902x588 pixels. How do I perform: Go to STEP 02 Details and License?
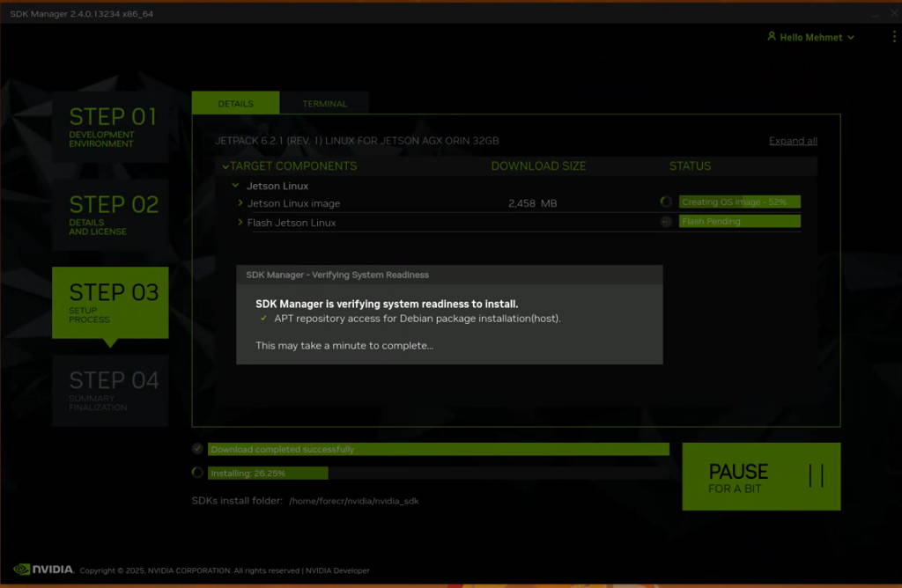110,215
